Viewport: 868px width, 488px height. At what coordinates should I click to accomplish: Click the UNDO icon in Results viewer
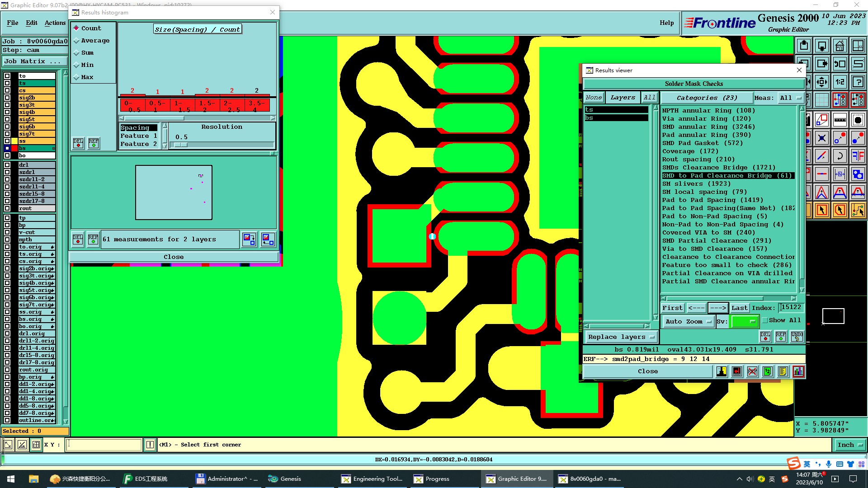point(797,336)
